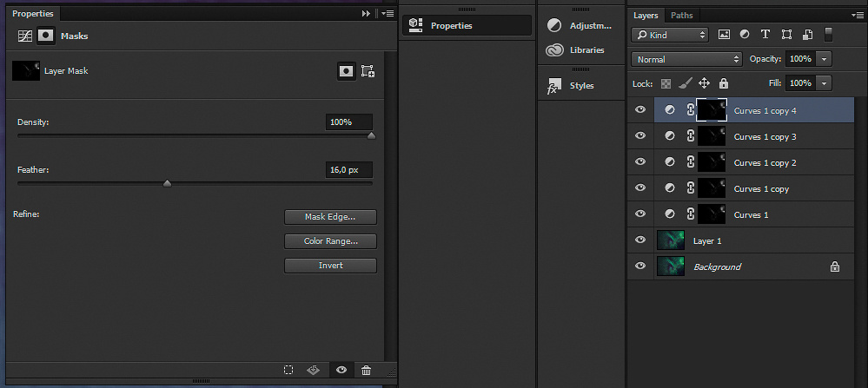This screenshot has height=388, width=868.
Task: Open the Styles panel icon
Action: [x=554, y=86]
